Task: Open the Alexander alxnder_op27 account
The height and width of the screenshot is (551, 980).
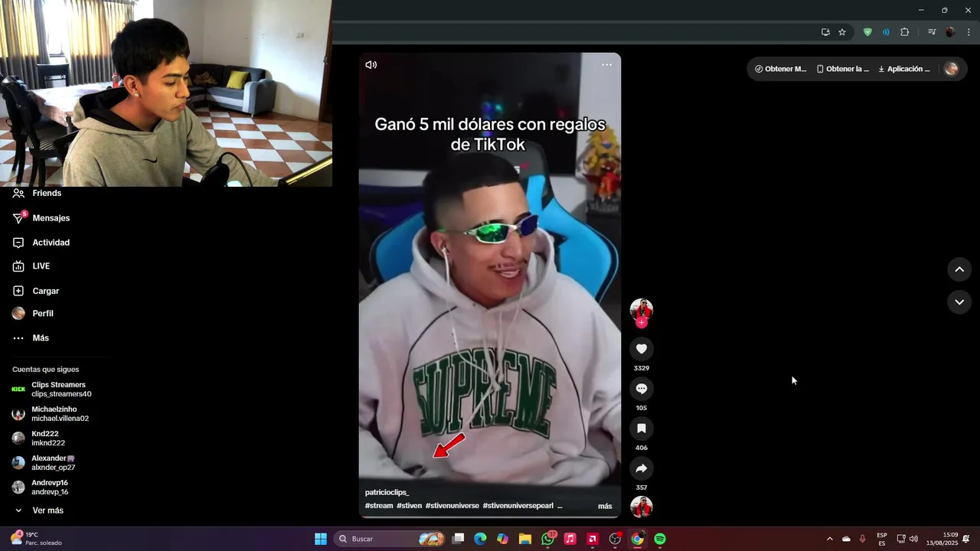Action: click(44, 463)
